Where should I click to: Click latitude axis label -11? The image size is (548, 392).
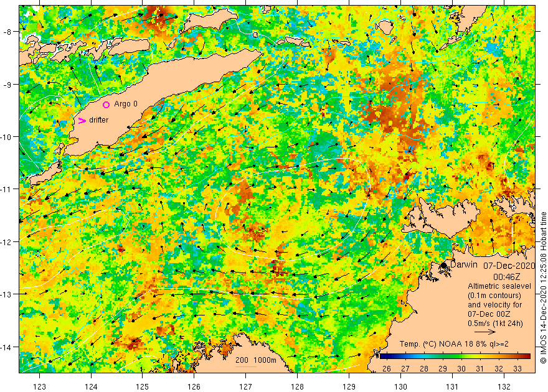(x=7, y=189)
